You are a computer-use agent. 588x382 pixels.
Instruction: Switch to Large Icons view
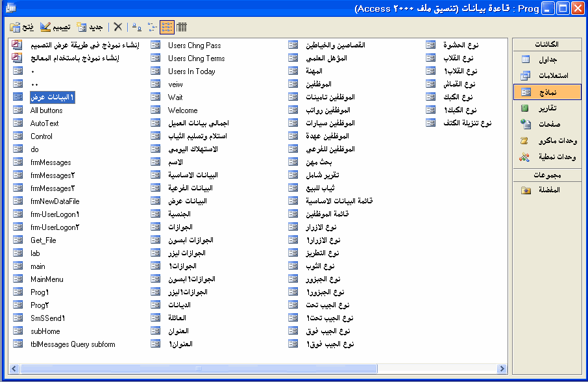pyautogui.click(x=137, y=27)
